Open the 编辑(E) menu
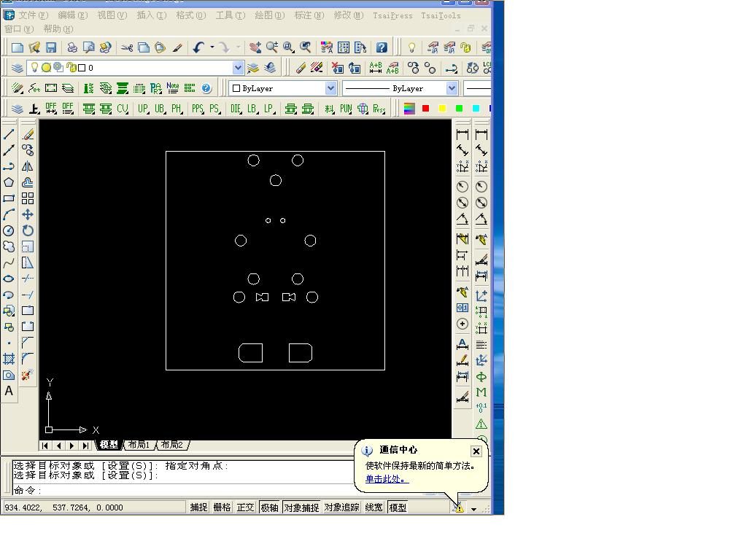Viewport: 747px width, 560px height. (x=72, y=15)
